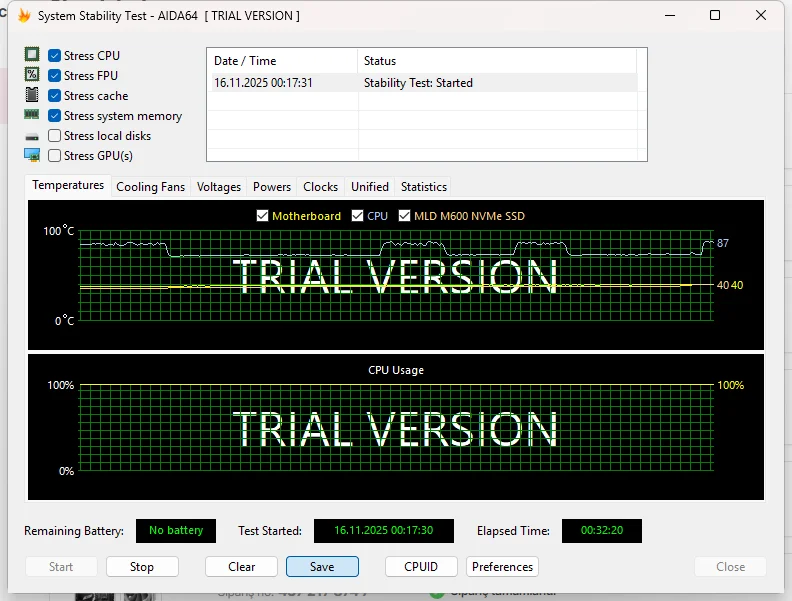Stop the stability test
The width and height of the screenshot is (792, 601).
pyautogui.click(x=142, y=567)
